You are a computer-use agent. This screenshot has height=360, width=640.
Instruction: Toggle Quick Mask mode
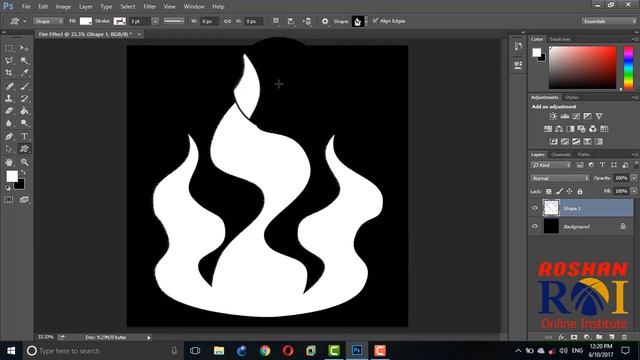point(9,200)
